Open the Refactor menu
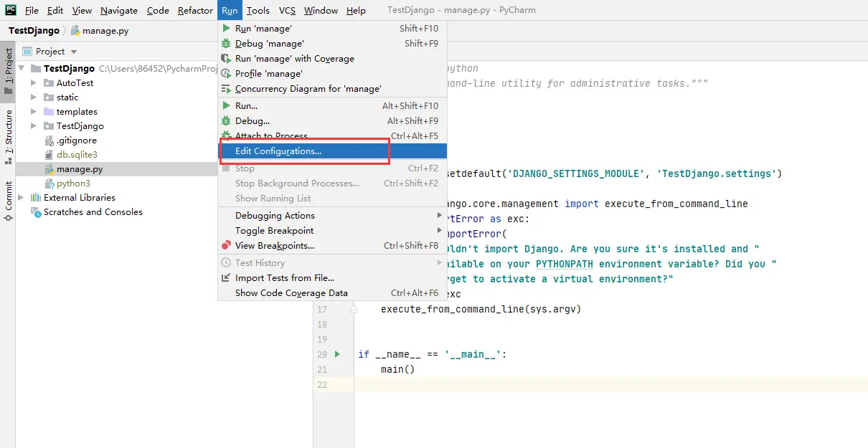 tap(195, 10)
